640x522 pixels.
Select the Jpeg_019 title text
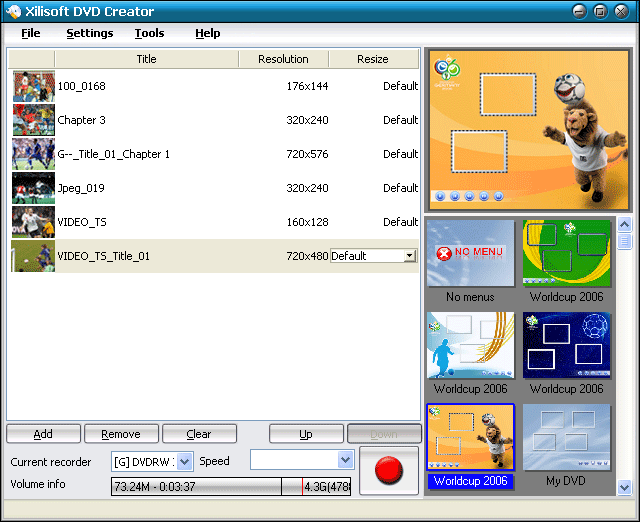(x=81, y=188)
